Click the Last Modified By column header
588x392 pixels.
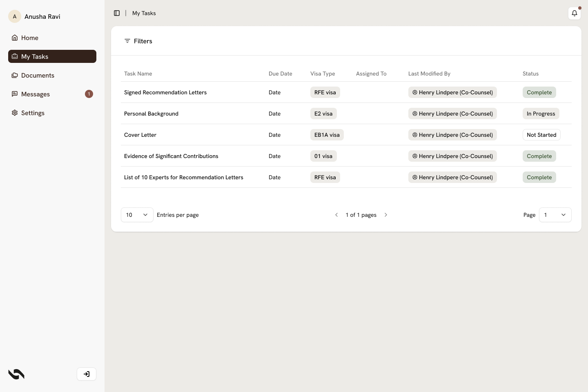(x=429, y=73)
